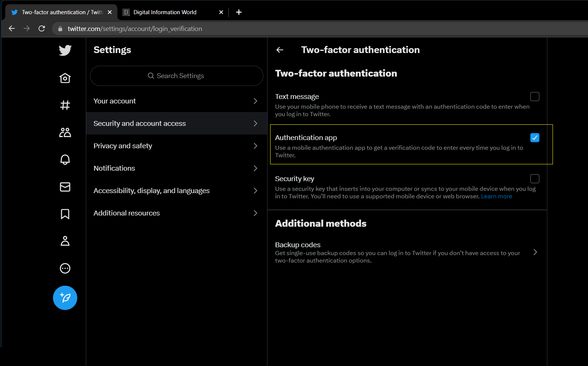Click the Twitter bird logo

[x=65, y=50]
